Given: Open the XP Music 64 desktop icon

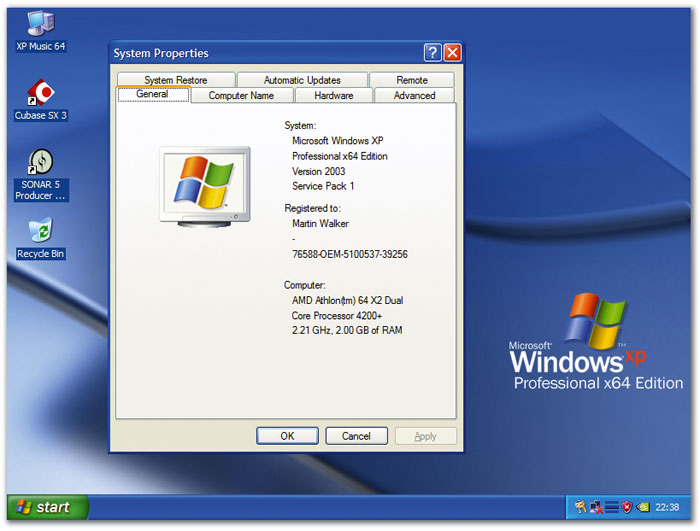Looking at the screenshot, I should click(41, 31).
